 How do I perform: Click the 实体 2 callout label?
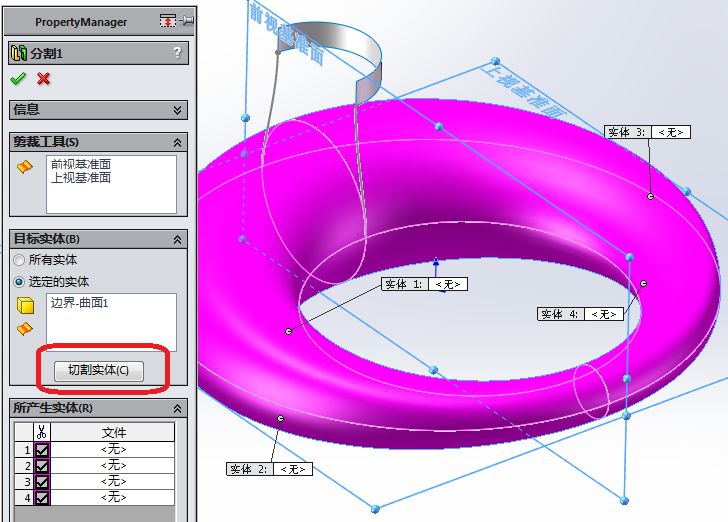(x=249, y=469)
